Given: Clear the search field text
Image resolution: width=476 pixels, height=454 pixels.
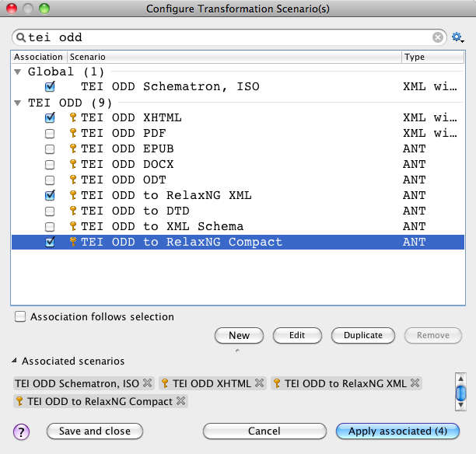Looking at the screenshot, I should (x=438, y=37).
